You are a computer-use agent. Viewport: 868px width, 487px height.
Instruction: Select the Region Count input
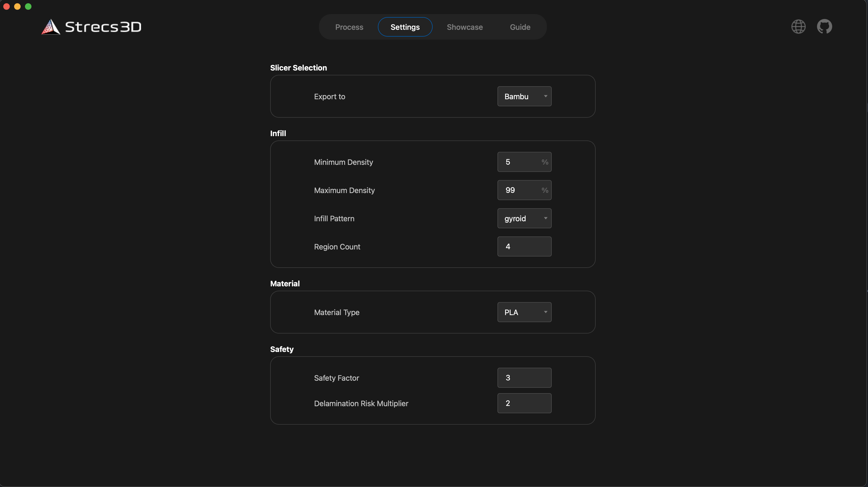[524, 246]
